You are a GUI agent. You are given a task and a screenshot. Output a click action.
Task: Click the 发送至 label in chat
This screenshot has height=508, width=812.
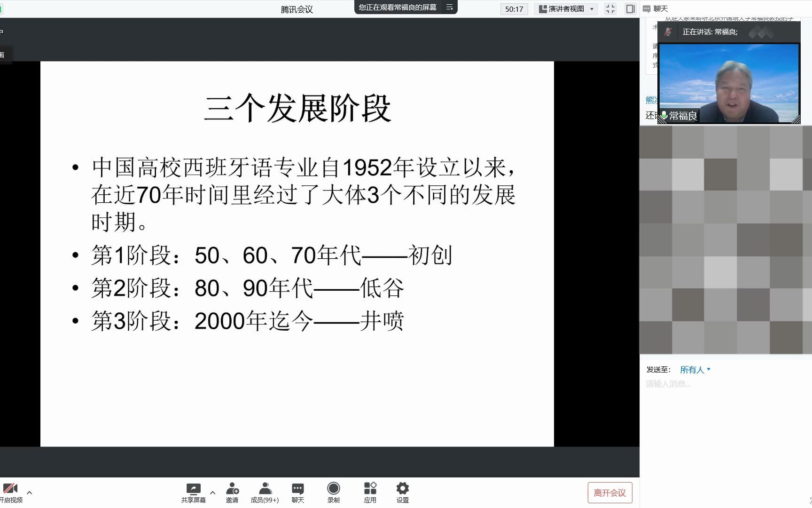click(x=658, y=370)
